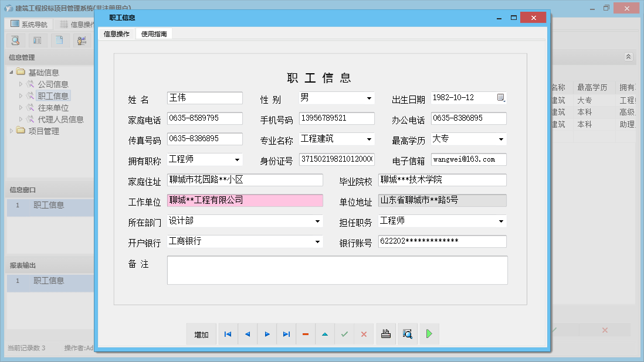Click the red minus delete-record icon
Screen dimensions: 644x362
pyautogui.click(x=306, y=334)
